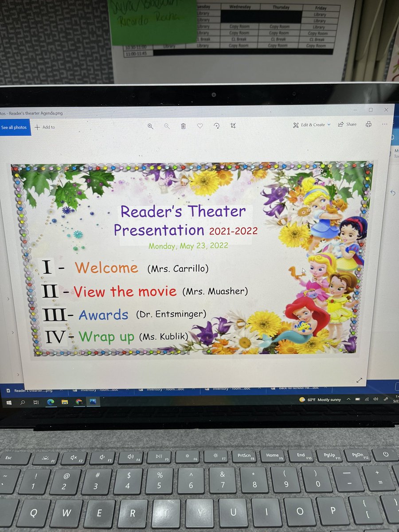Viewport: 399px width, 532px height.
Task: Open the three-dot See more menu
Action: (384, 124)
